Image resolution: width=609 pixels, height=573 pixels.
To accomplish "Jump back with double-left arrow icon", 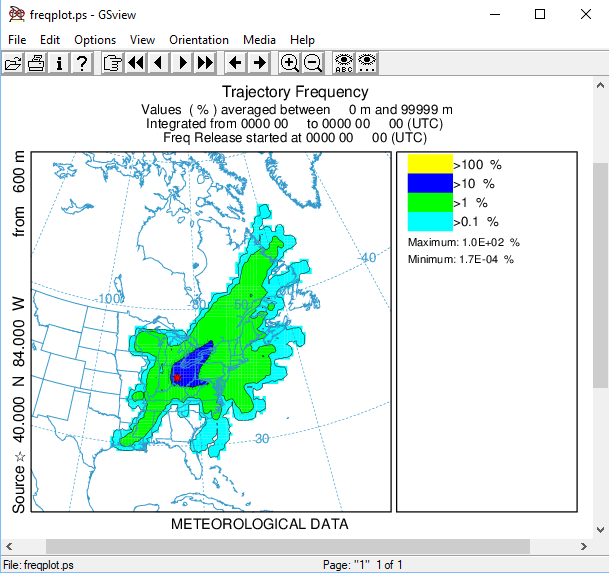I will 136,63.
